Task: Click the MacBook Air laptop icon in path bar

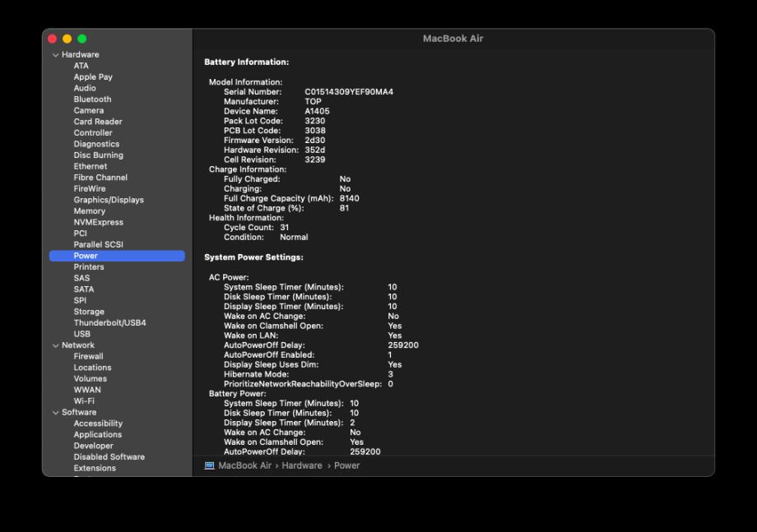Action: [x=209, y=465]
